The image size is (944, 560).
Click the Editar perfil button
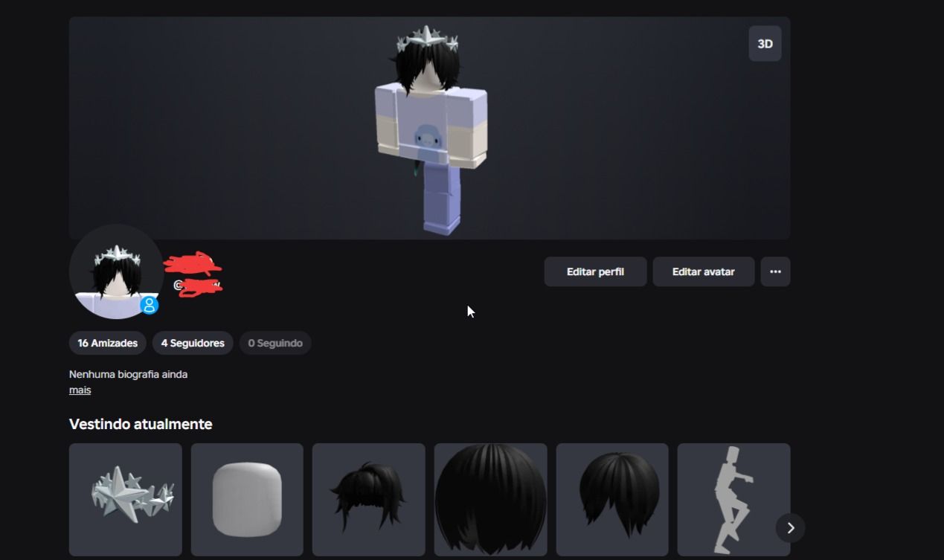[x=595, y=271]
